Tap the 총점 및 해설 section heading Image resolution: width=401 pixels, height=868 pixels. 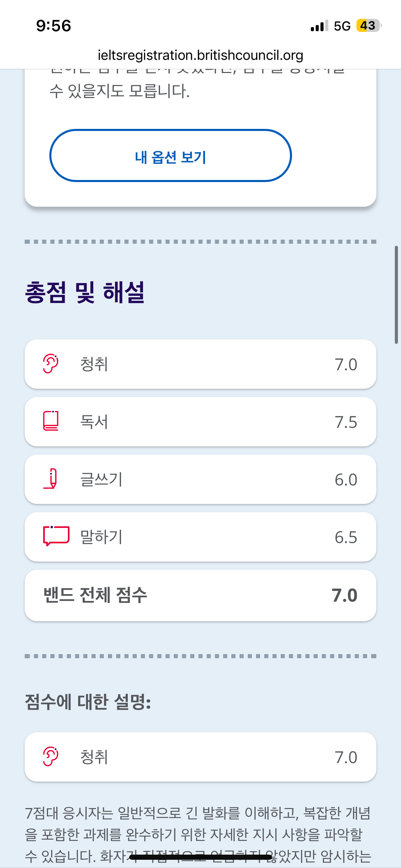(x=85, y=292)
